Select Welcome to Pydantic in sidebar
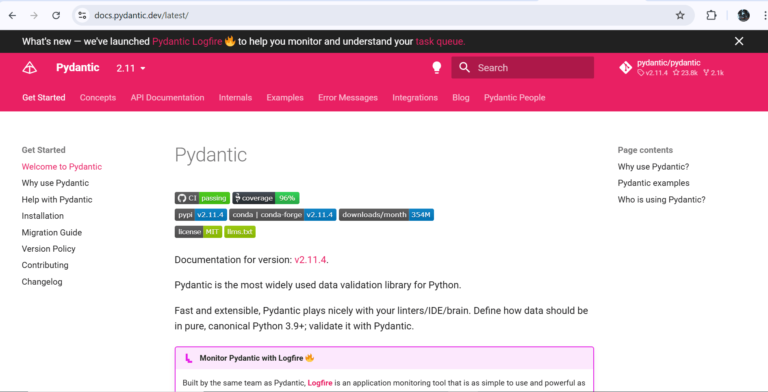Screen dimensions: 768x392 (62, 167)
